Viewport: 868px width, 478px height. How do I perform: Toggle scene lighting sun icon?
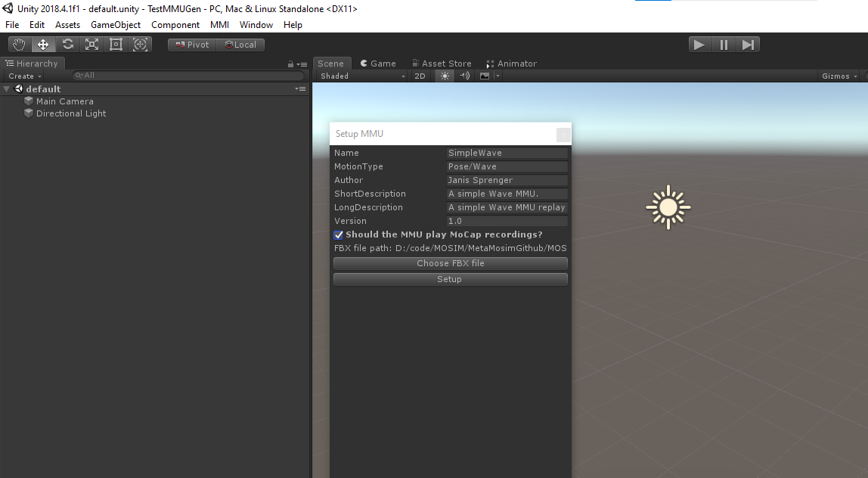point(445,76)
